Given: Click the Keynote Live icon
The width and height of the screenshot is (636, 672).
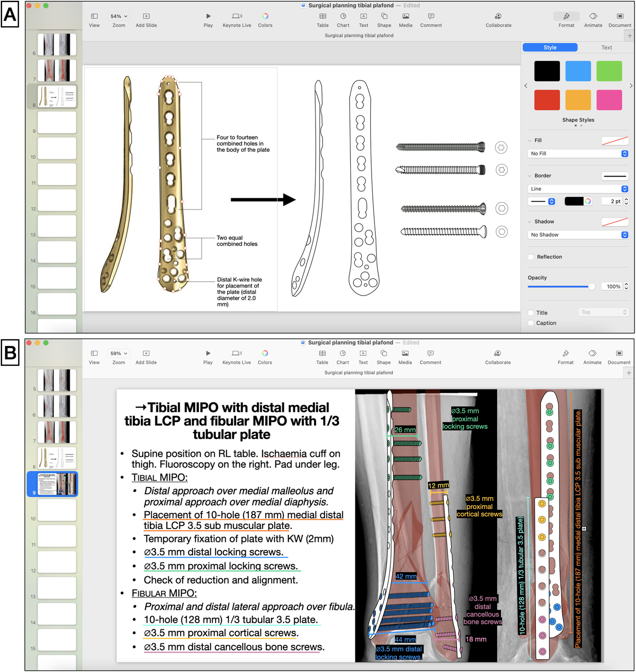Looking at the screenshot, I should point(237,16).
